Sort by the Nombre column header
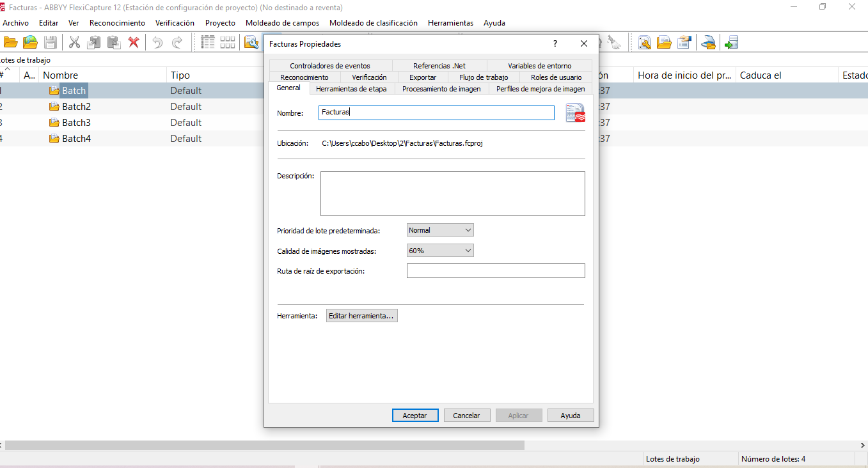The width and height of the screenshot is (868, 468). tap(102, 75)
